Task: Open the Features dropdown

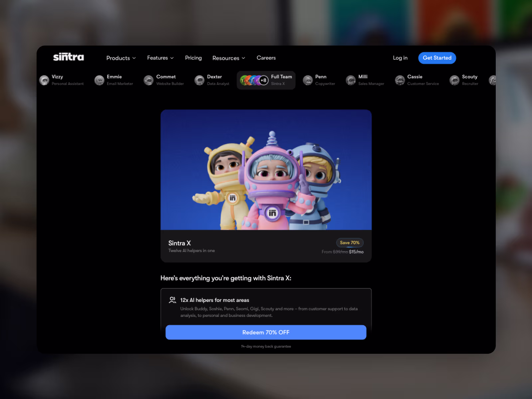Action: 160,58
